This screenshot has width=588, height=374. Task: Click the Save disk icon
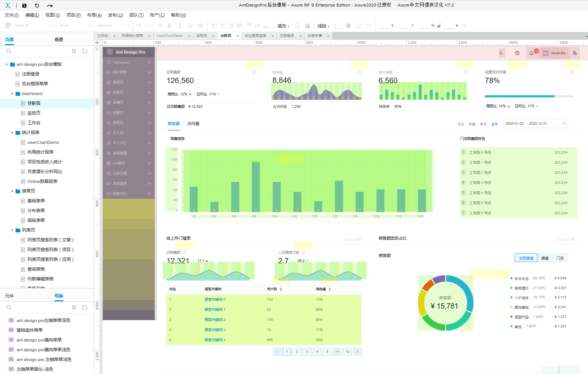[x=24, y=5]
